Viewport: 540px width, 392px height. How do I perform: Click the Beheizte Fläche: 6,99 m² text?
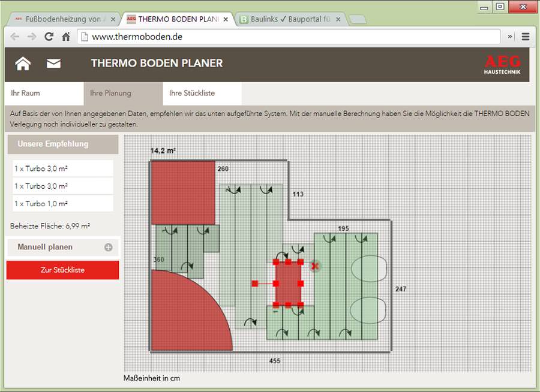(50, 226)
